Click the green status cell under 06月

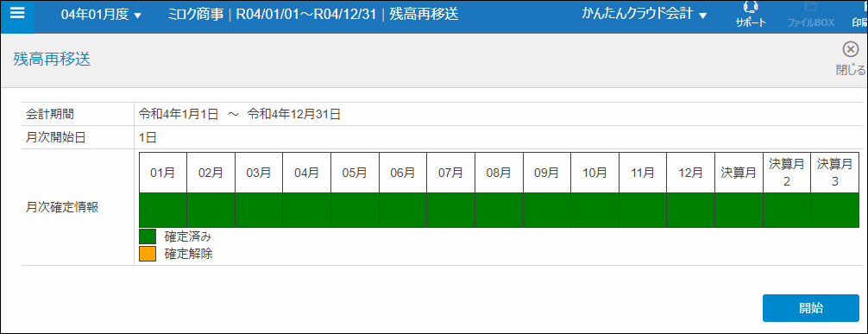click(402, 210)
